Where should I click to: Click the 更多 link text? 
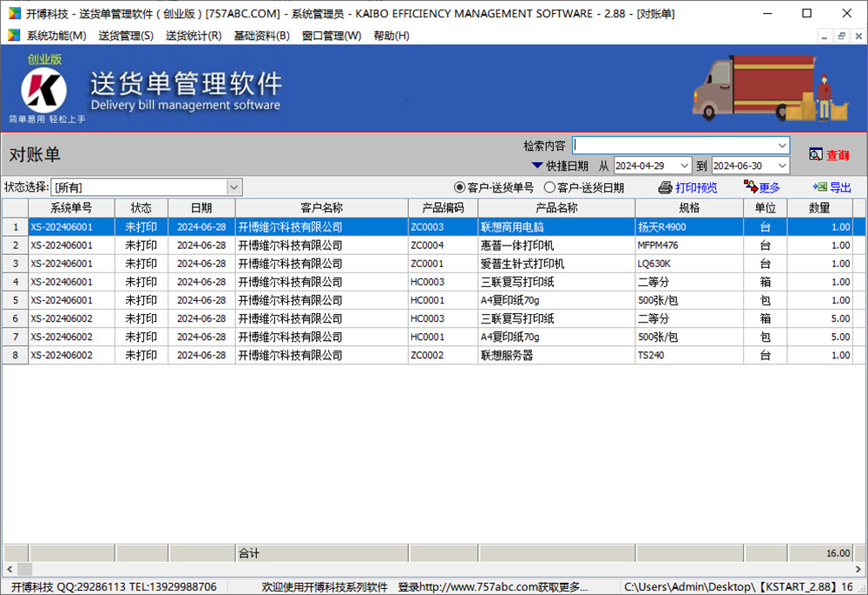(769, 187)
